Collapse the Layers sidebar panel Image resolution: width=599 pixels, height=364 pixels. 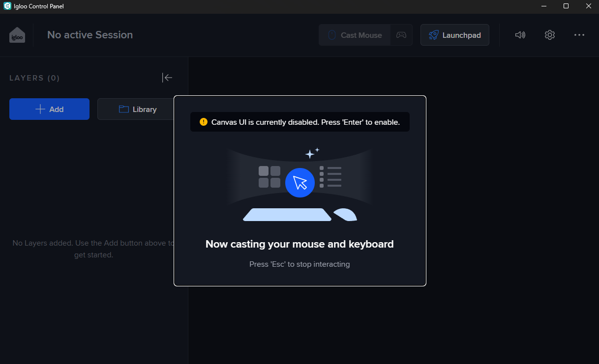pos(167,78)
